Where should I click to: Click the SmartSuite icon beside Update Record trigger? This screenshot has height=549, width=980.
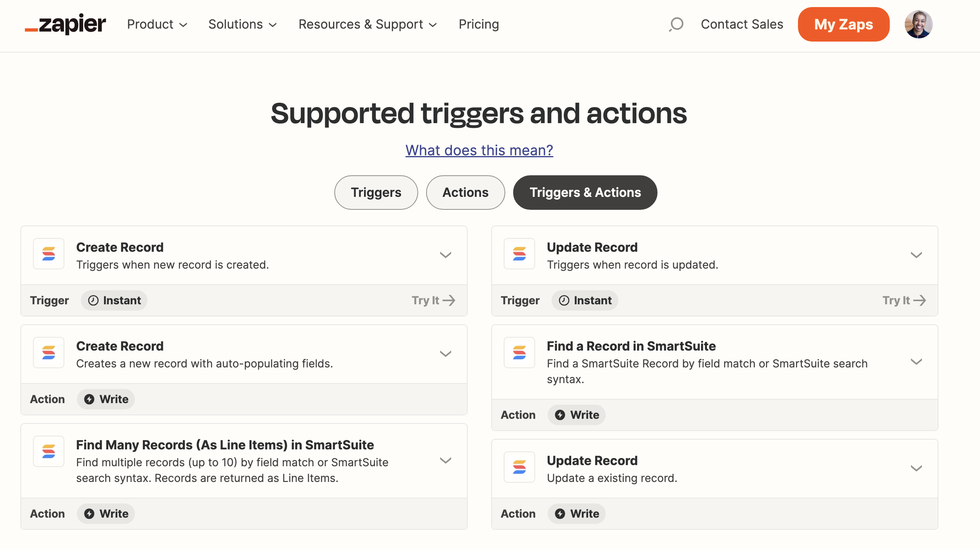pyautogui.click(x=519, y=254)
